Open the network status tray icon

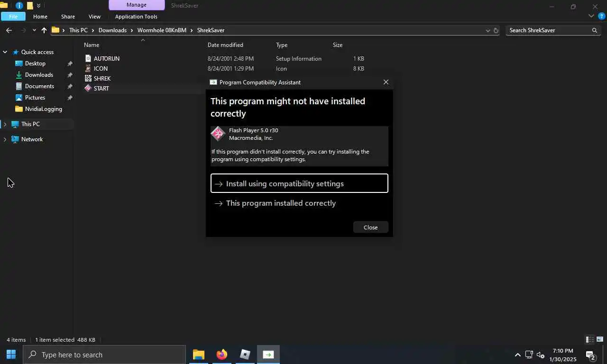click(x=529, y=355)
